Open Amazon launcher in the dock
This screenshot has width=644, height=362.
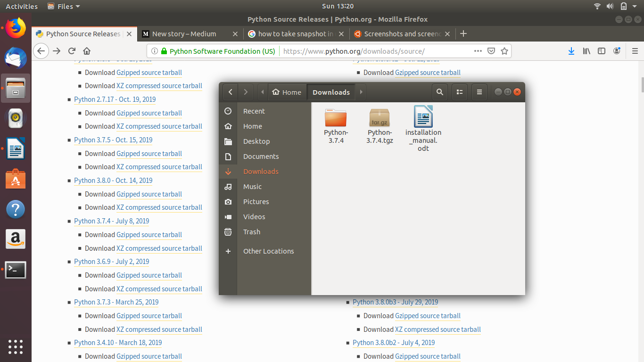(x=16, y=239)
